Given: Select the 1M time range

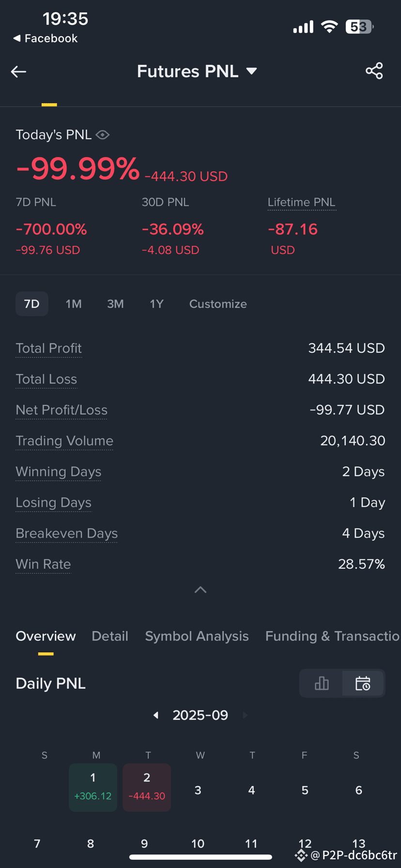Looking at the screenshot, I should [74, 304].
